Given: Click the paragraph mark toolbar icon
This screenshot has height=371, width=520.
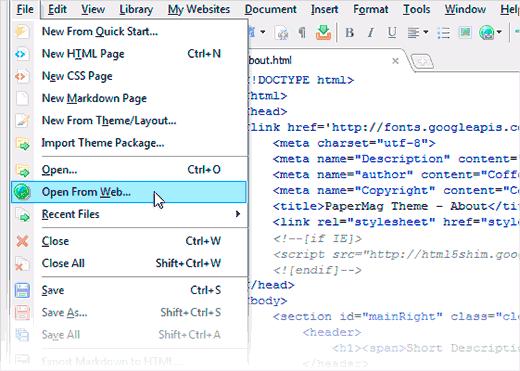Looking at the screenshot, I should pyautogui.click(x=302, y=32).
